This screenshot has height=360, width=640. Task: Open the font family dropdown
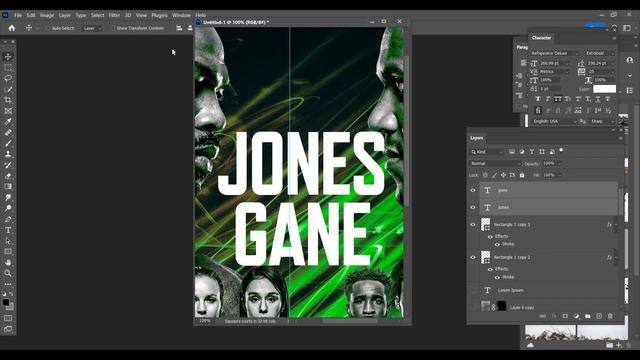coord(555,53)
